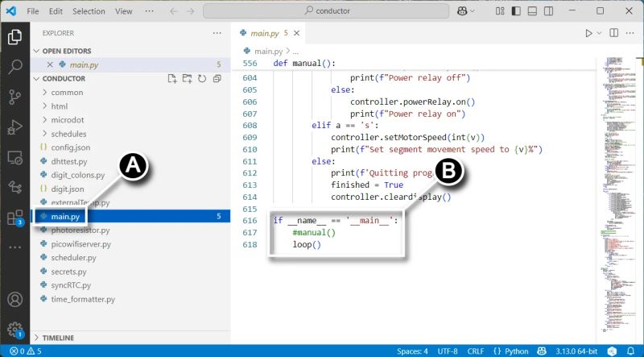Screen dimensions: 644x357
Task: Toggle the primary side bar visibility
Action: [x=516, y=11]
